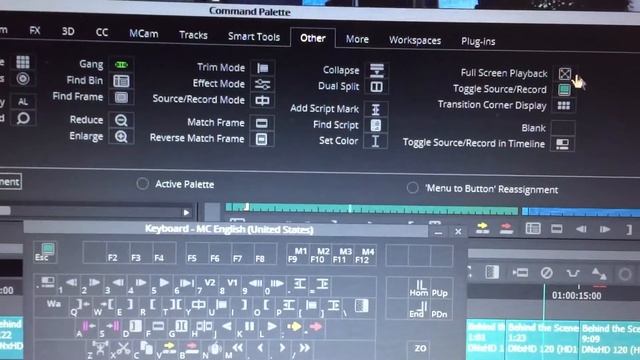Image resolution: width=640 pixels, height=360 pixels.
Task: Click the Gang button icon
Action: (121, 64)
